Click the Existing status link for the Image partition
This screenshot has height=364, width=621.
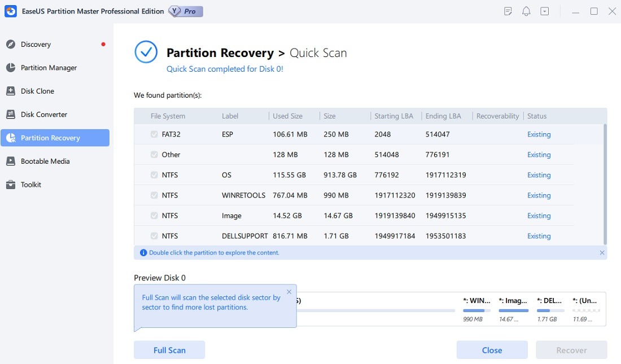click(x=539, y=216)
